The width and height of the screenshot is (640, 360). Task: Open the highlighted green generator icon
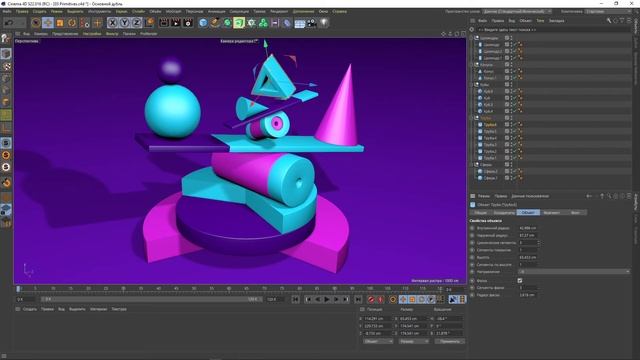(239, 23)
